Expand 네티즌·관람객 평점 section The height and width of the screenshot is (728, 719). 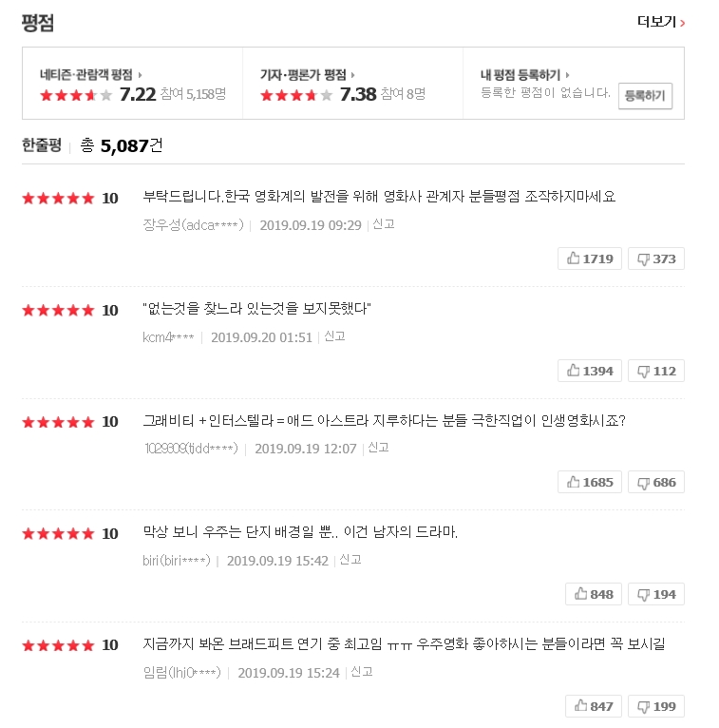coord(90,74)
